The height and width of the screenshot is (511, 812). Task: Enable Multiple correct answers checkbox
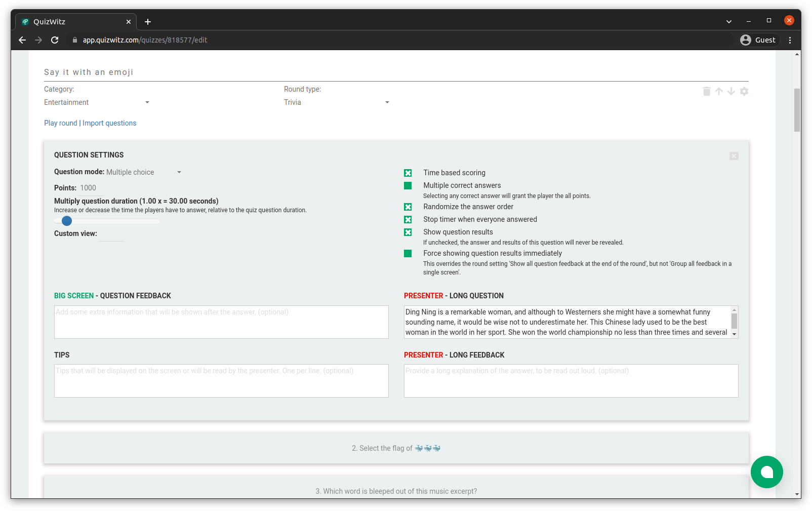408,186
